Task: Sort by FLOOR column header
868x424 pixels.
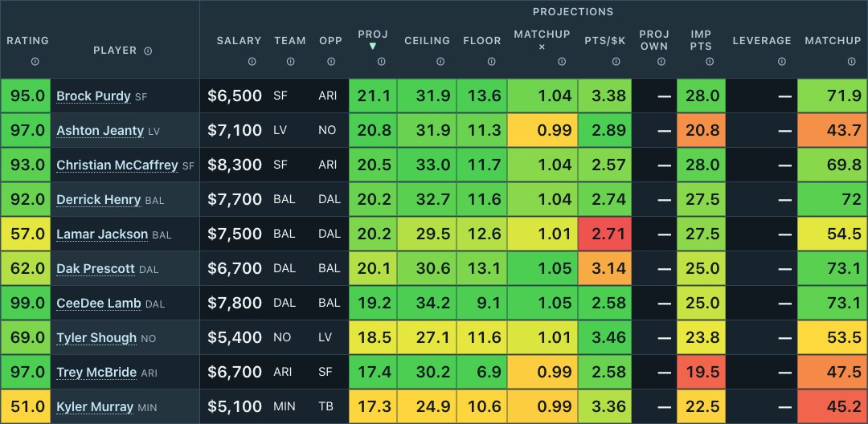Action: [482, 40]
